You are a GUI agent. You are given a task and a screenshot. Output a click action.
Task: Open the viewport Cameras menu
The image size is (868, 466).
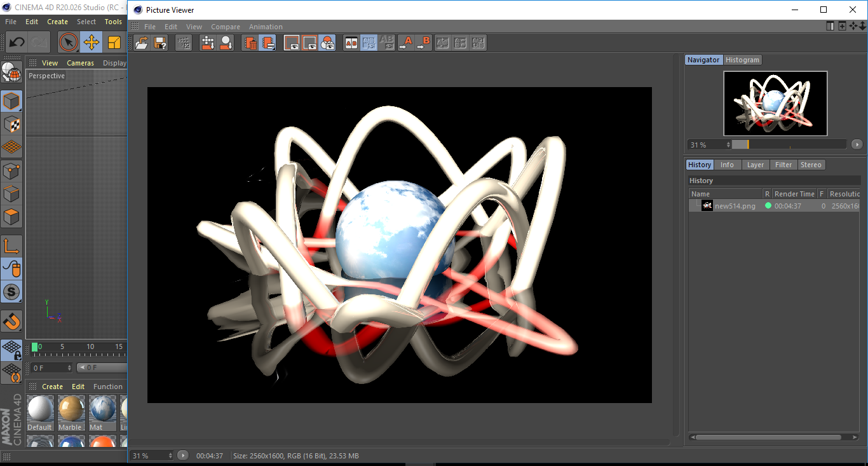pos(80,63)
